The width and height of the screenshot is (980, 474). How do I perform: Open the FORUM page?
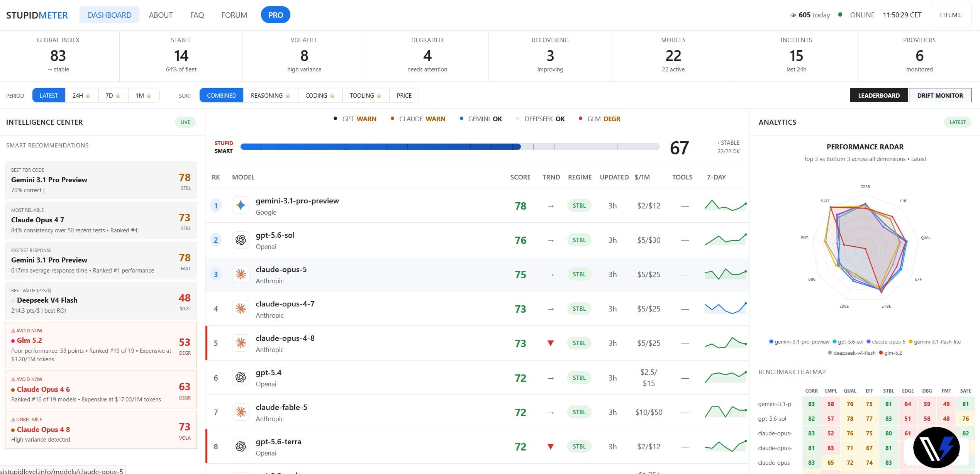pos(234,15)
